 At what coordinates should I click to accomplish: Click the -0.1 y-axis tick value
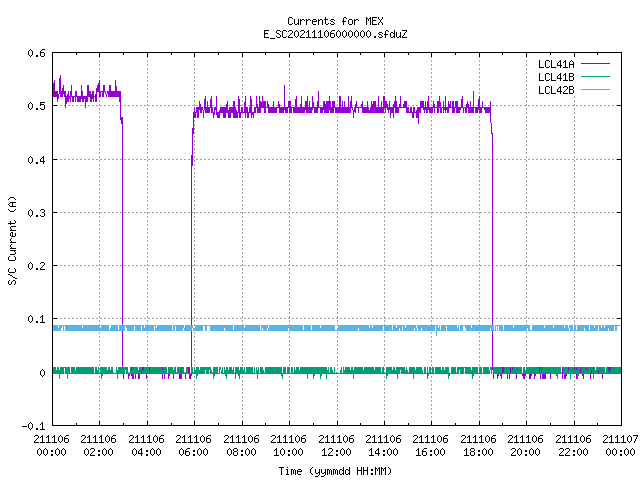(33, 426)
